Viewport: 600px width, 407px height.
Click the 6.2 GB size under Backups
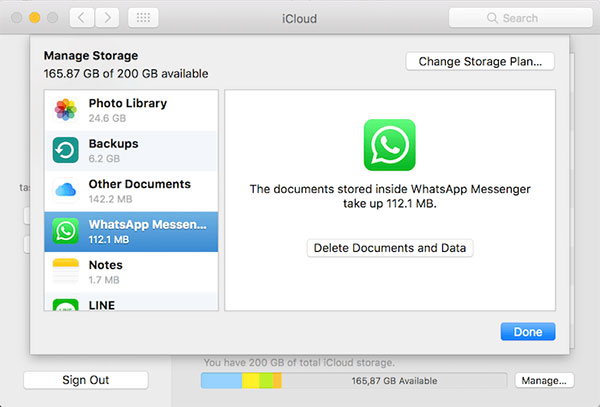[104, 158]
